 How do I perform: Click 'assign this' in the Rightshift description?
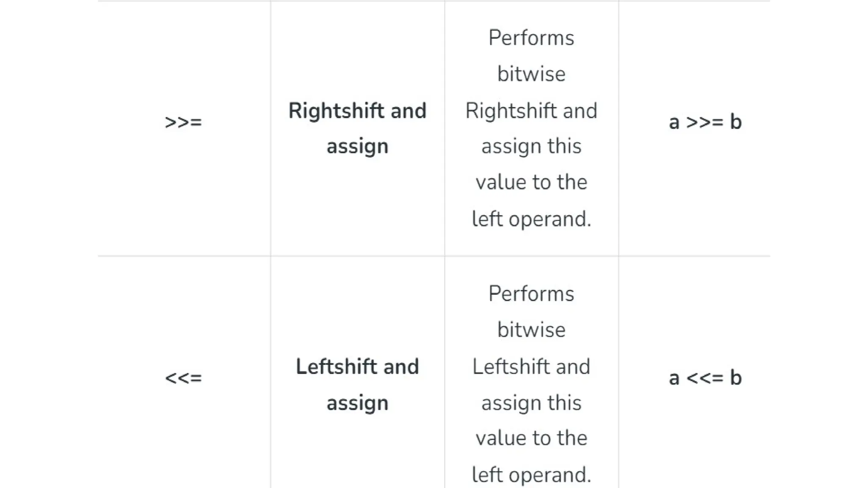pos(531,147)
